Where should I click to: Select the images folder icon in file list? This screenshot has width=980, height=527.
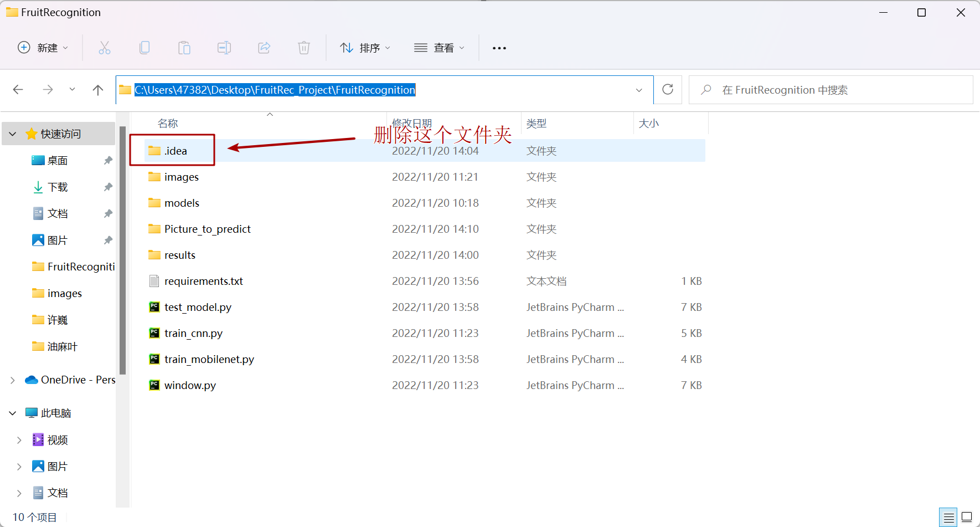click(154, 177)
